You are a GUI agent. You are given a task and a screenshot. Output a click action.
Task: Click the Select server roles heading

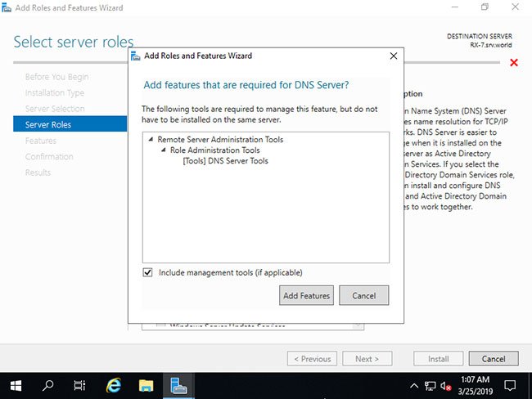pyautogui.click(x=74, y=42)
